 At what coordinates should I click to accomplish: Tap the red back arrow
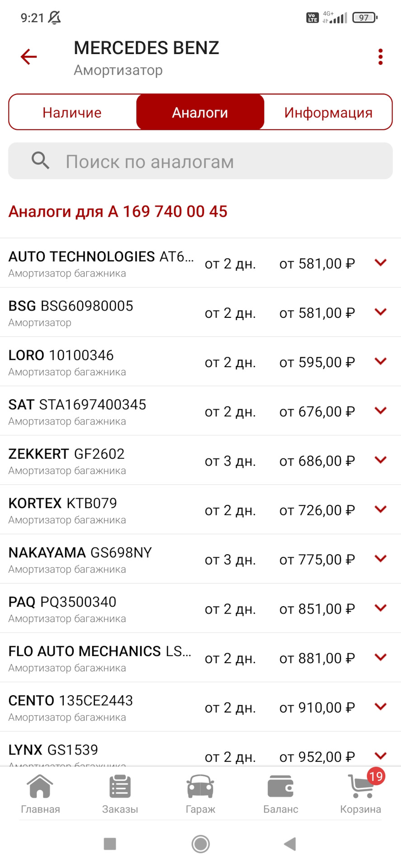pyautogui.click(x=28, y=57)
